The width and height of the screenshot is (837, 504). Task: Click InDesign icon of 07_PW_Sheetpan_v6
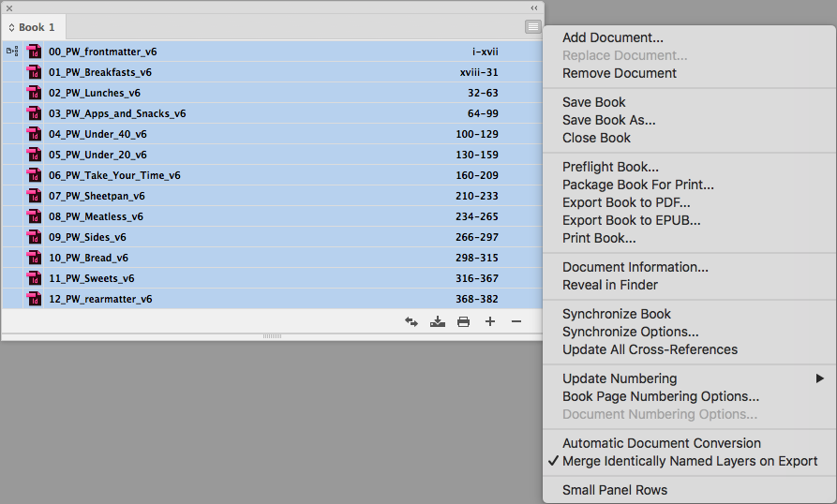coord(34,196)
